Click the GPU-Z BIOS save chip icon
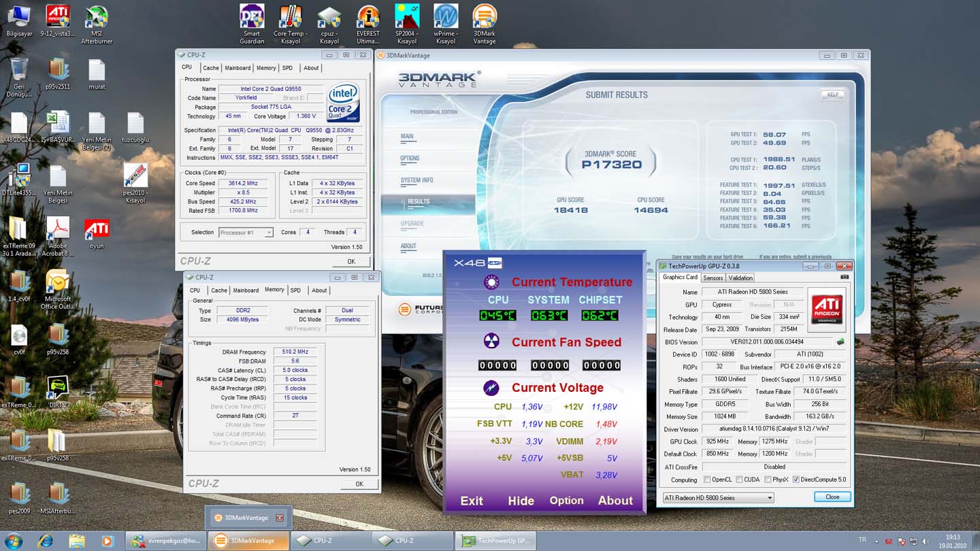 (x=840, y=341)
